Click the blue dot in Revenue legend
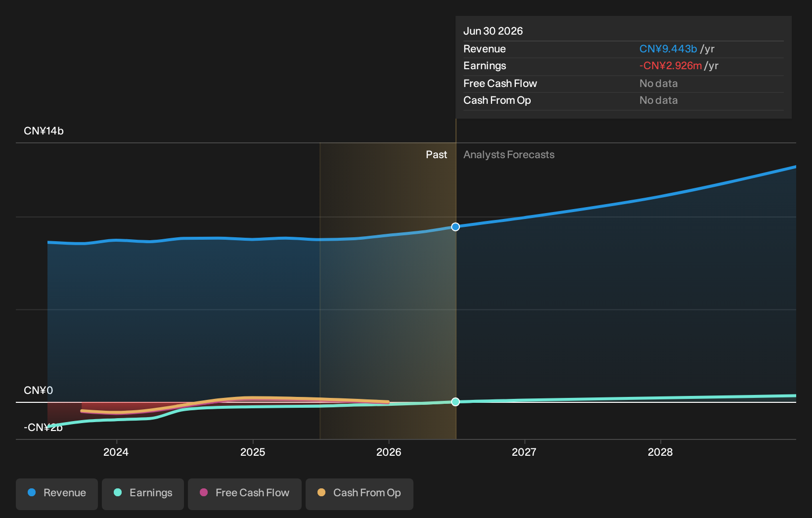The height and width of the screenshot is (518, 812). coord(32,492)
